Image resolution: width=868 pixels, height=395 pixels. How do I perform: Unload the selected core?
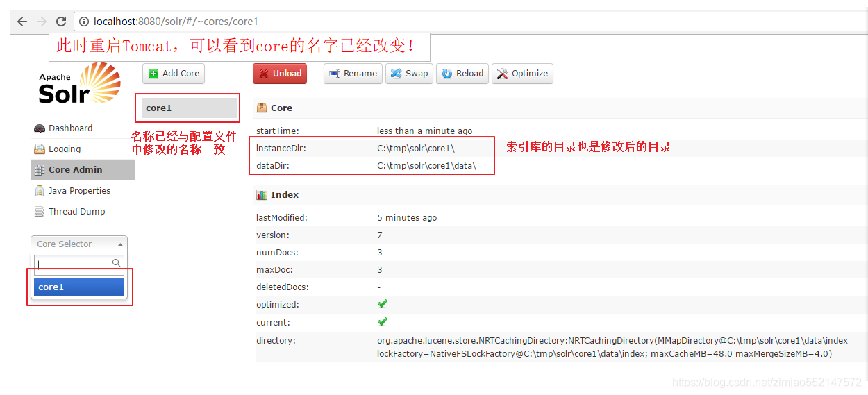point(280,74)
